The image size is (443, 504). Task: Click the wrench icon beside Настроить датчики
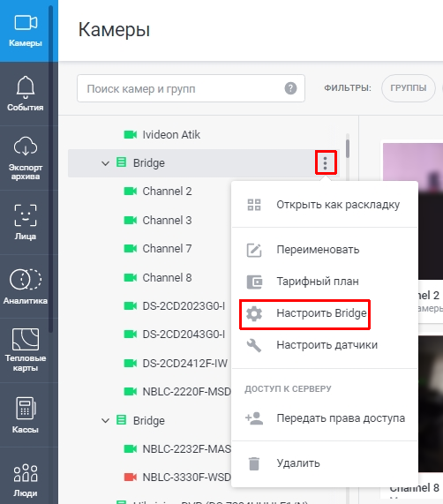click(x=254, y=345)
